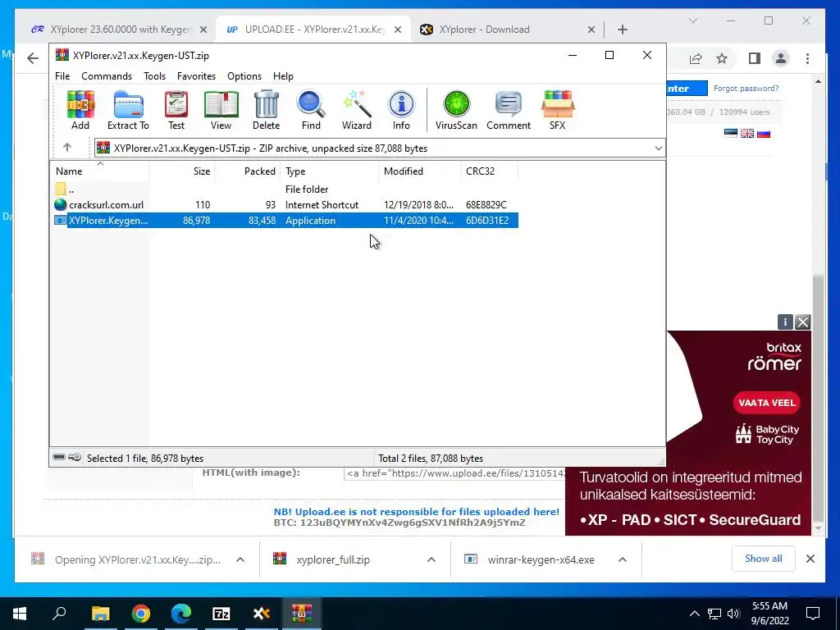Open 7-Zip from the taskbar
The width and height of the screenshot is (840, 630).
pos(221,614)
